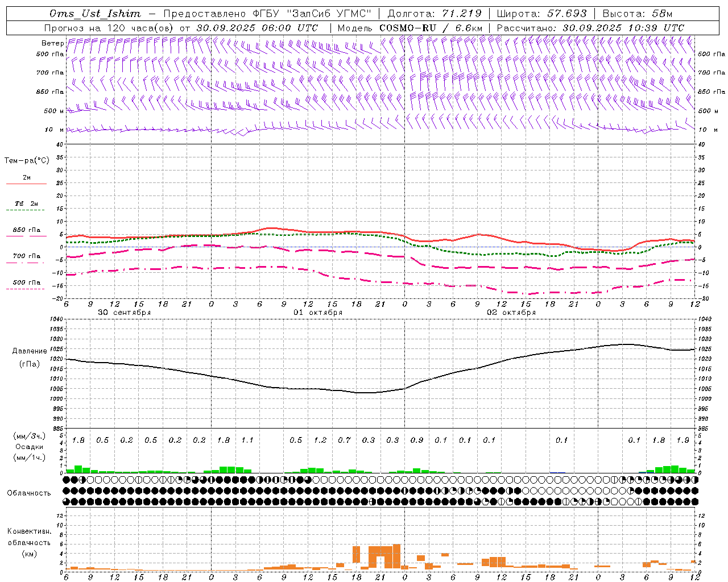The image size is (728, 582).
Task: Click the date label 30 сентября
Action: pos(124,313)
